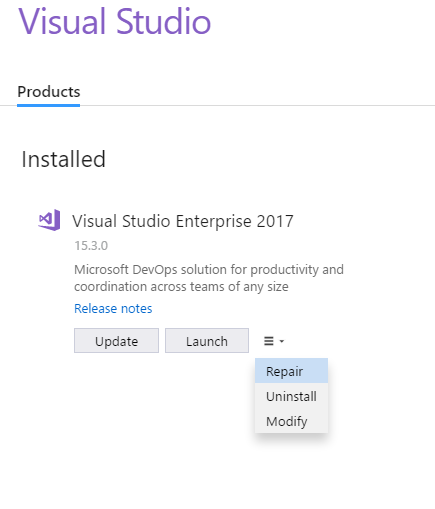Click the word Studio in the header
The height and width of the screenshot is (509, 435).
pos(164,21)
